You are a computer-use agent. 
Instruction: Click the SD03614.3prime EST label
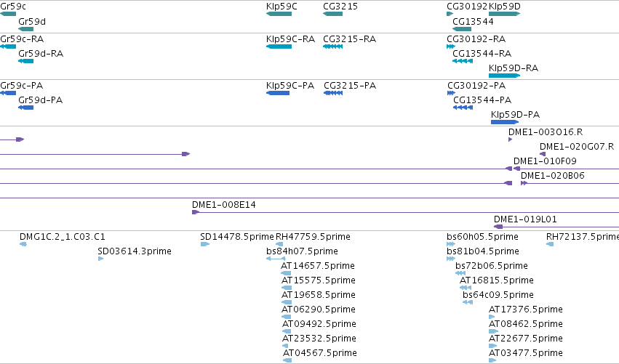135,251
